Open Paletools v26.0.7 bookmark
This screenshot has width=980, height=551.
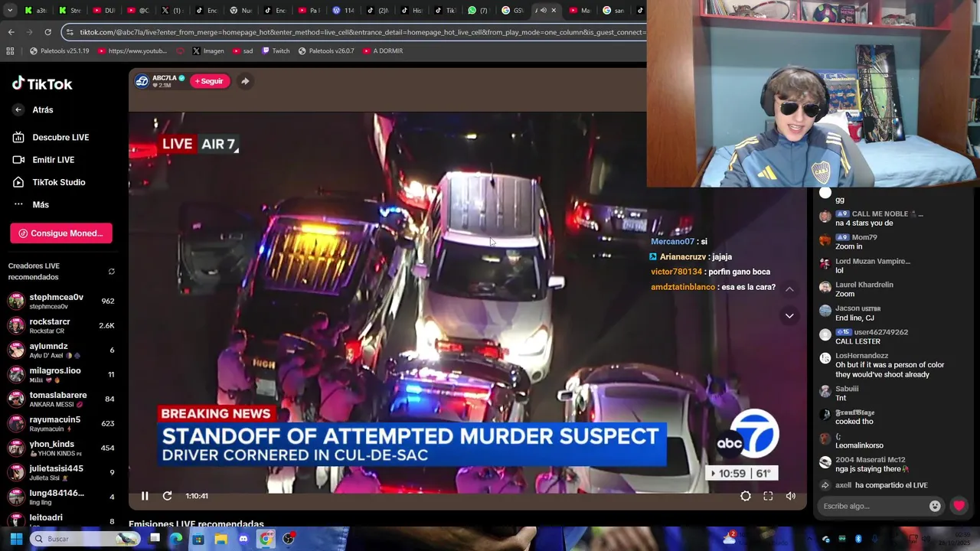(326, 51)
